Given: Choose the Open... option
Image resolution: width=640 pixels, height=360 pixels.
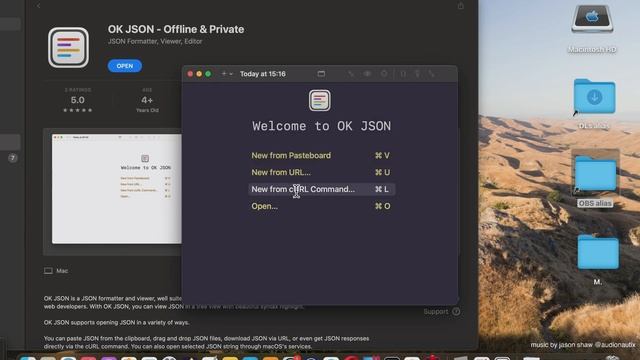Looking at the screenshot, I should [321, 206].
